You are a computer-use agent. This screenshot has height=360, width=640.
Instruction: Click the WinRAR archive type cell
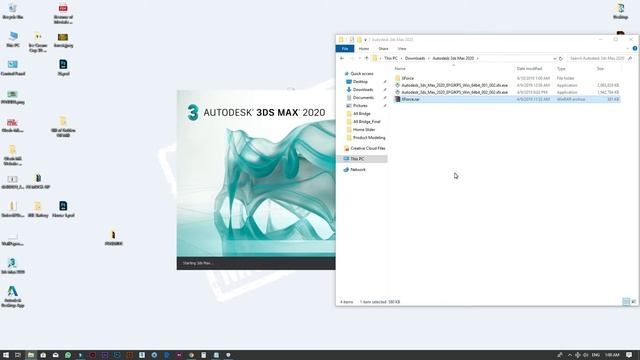pos(571,99)
